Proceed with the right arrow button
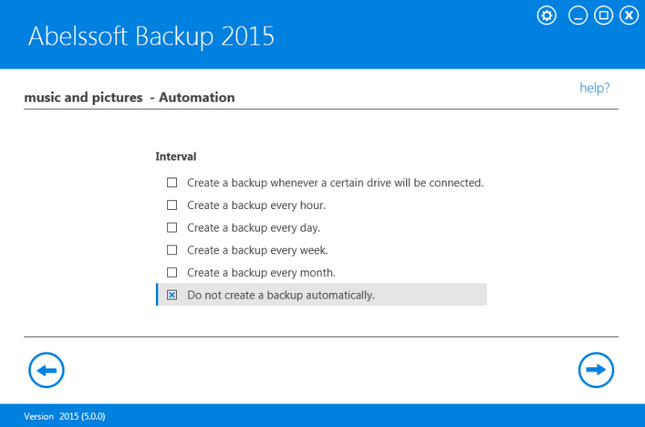The width and height of the screenshot is (645, 427). pyautogui.click(x=596, y=370)
